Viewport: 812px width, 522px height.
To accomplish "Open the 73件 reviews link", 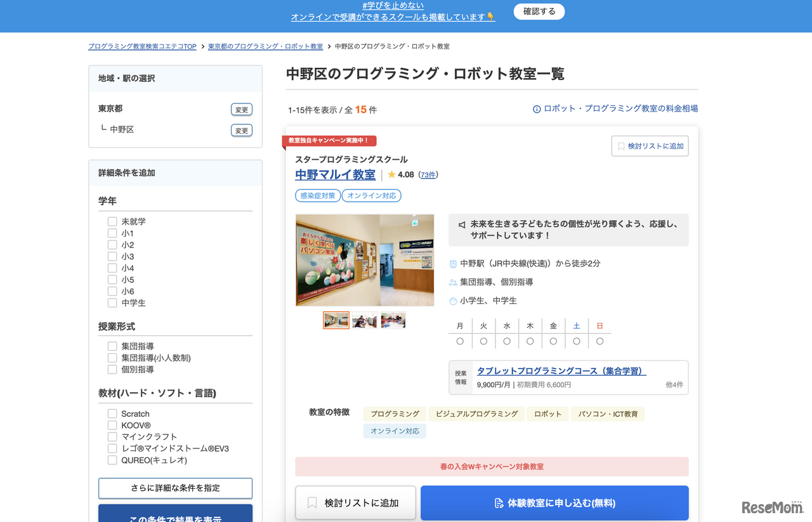I will [428, 175].
